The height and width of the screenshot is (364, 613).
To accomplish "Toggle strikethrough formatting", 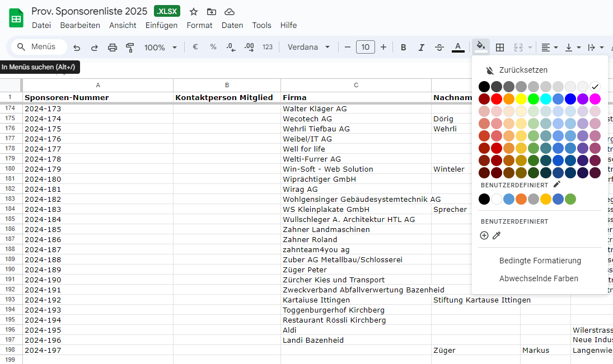I will [439, 48].
